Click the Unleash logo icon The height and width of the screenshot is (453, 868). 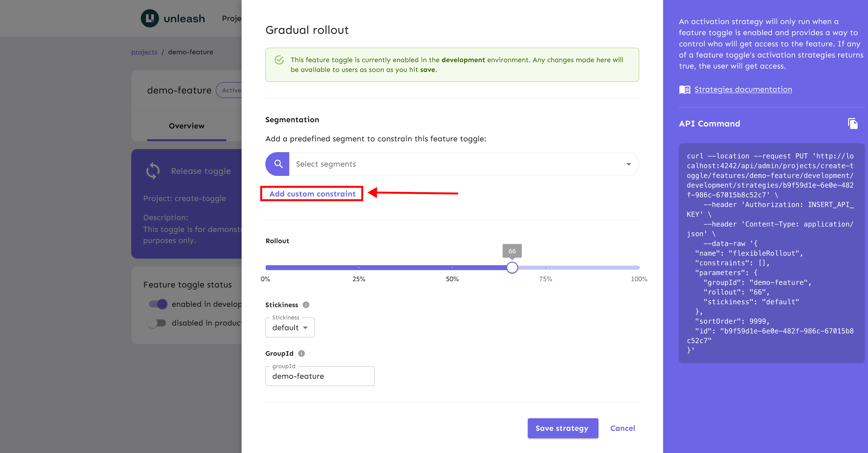coord(150,18)
